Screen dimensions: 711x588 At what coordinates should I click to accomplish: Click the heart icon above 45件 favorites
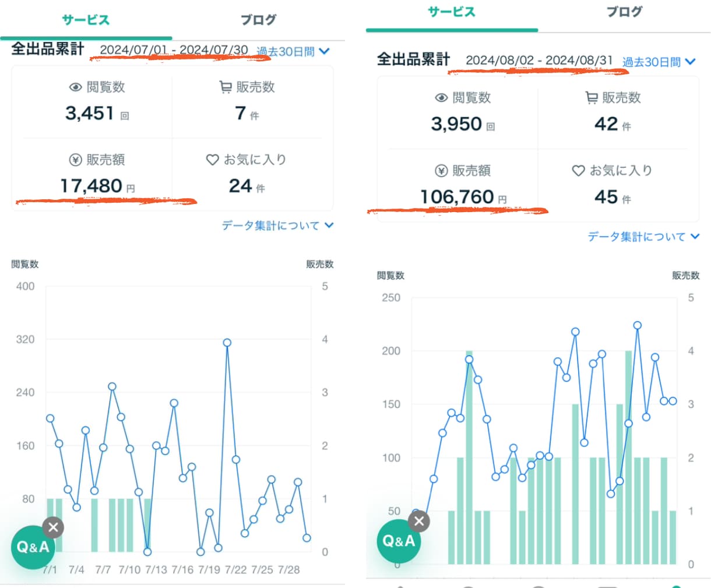pyautogui.click(x=578, y=171)
